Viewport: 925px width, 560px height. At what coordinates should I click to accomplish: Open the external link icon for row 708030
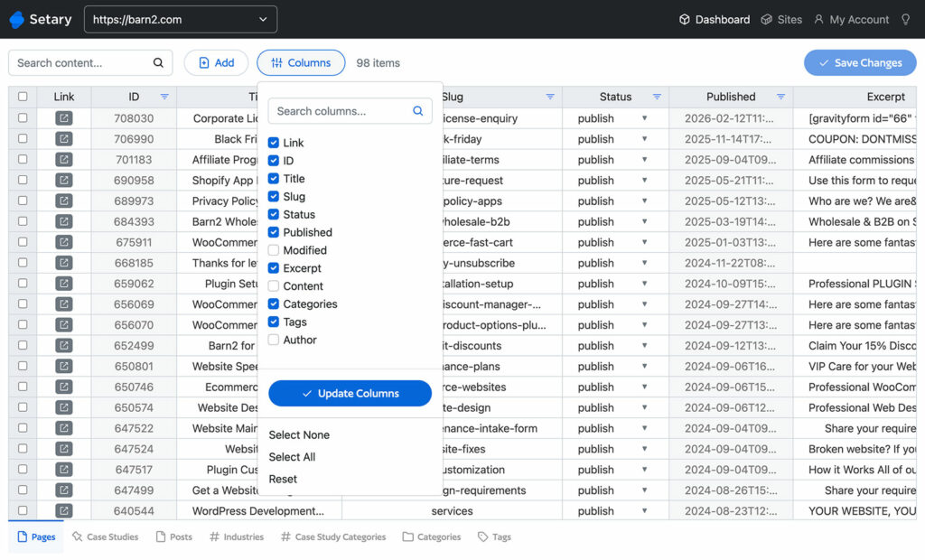coord(64,118)
